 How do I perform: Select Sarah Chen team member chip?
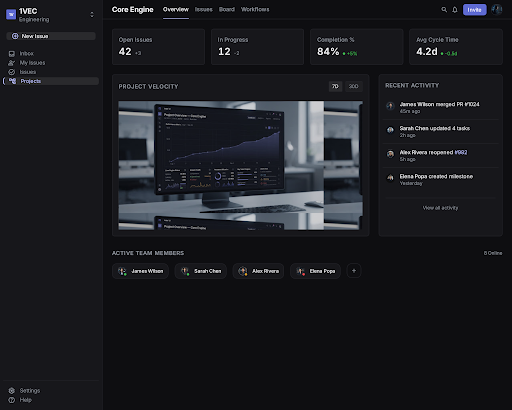click(201, 271)
